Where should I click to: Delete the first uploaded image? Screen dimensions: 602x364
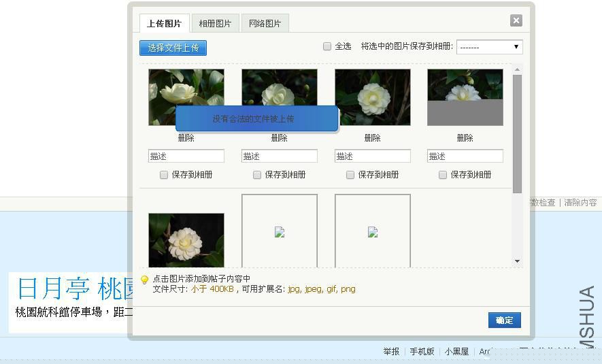(x=186, y=138)
